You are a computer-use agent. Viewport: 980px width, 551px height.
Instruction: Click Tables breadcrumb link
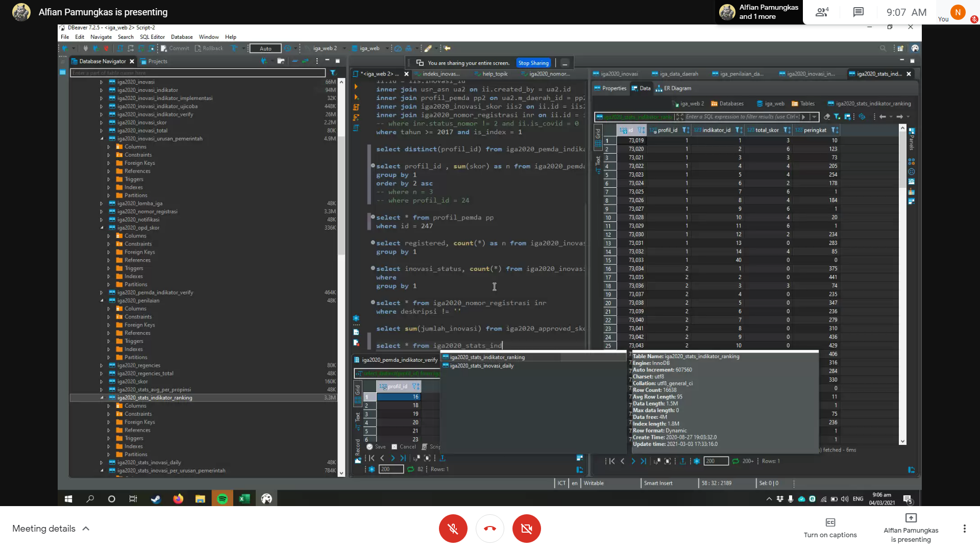tap(803, 104)
